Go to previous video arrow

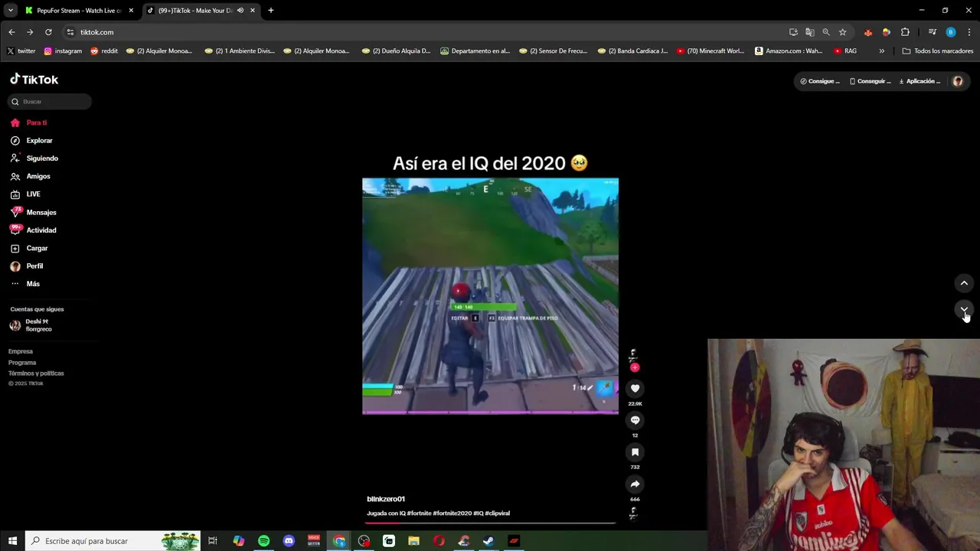964,283
